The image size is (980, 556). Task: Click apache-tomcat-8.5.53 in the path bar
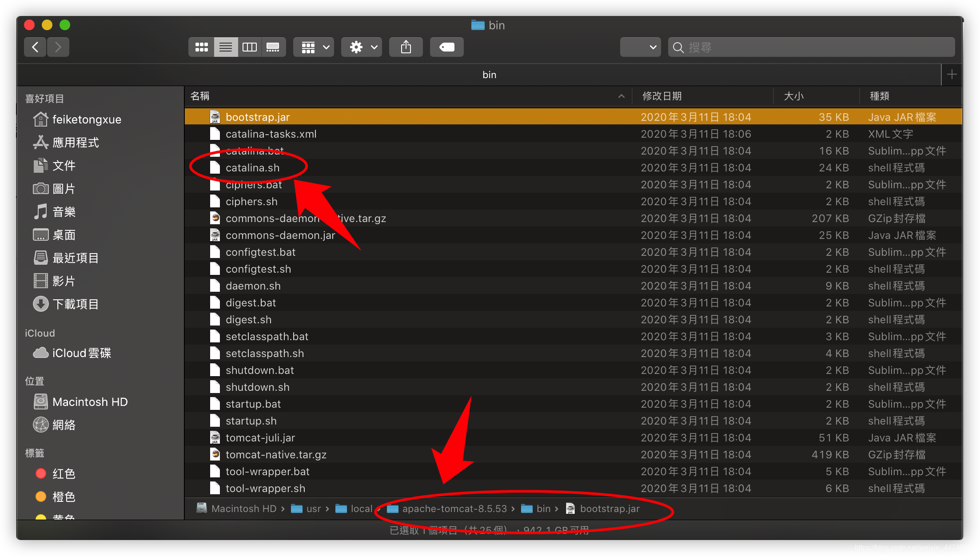coord(447,509)
